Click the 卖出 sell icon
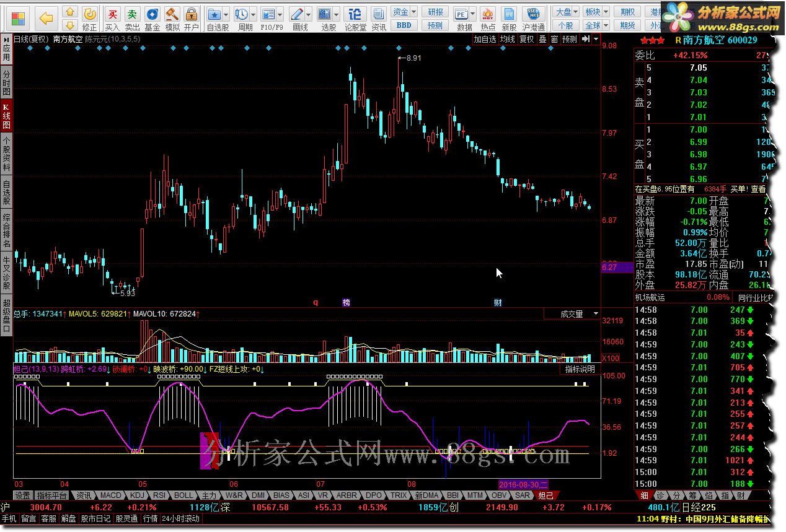 click(132, 18)
